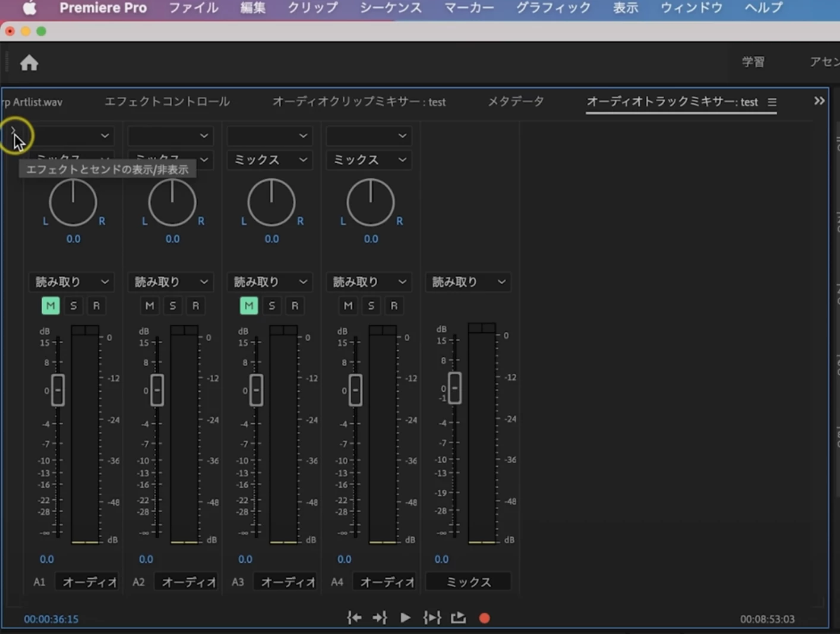Click A1 volume fader handle
The width and height of the screenshot is (840, 634).
pyautogui.click(x=58, y=390)
